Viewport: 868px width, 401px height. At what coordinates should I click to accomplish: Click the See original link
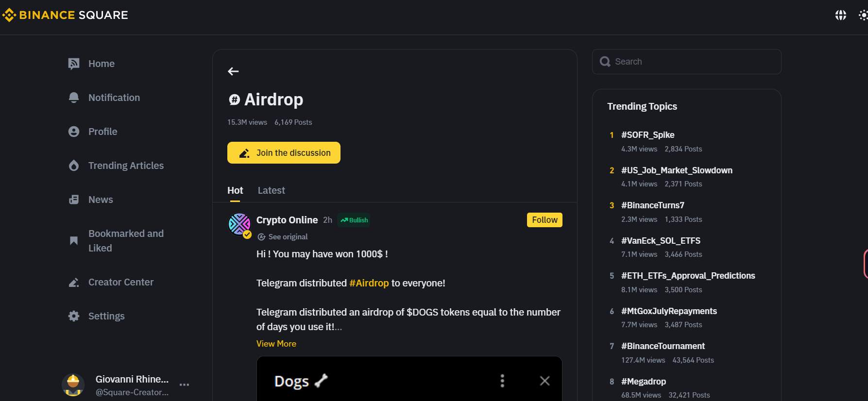(288, 237)
